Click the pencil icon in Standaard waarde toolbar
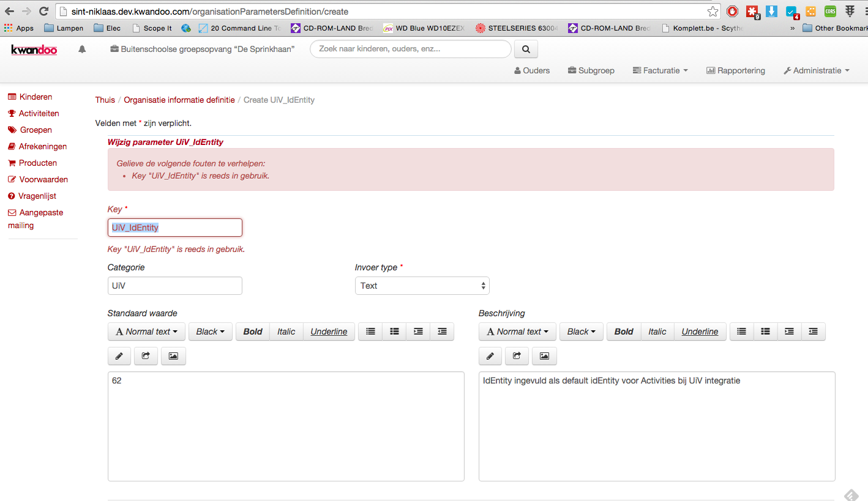868x501 pixels. point(119,356)
